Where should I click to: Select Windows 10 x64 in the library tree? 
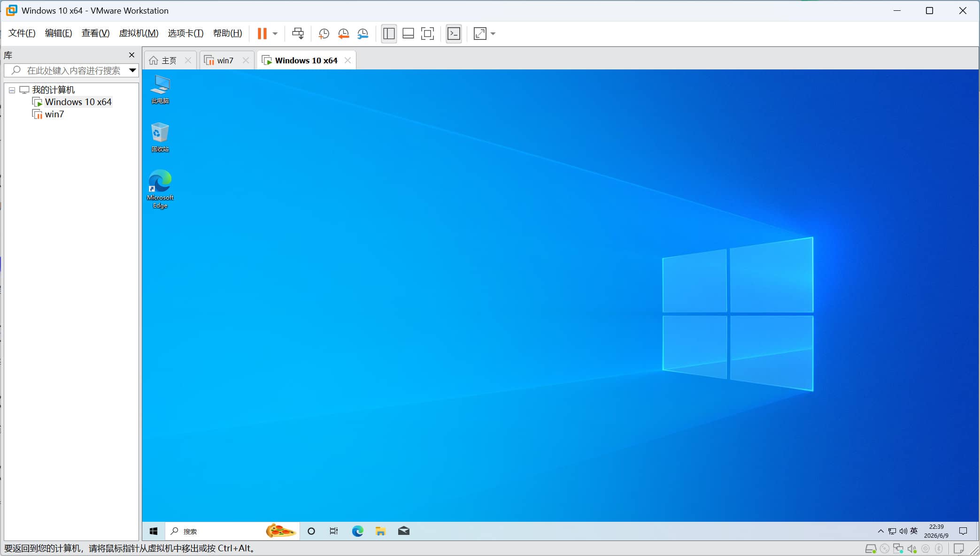[x=78, y=102]
